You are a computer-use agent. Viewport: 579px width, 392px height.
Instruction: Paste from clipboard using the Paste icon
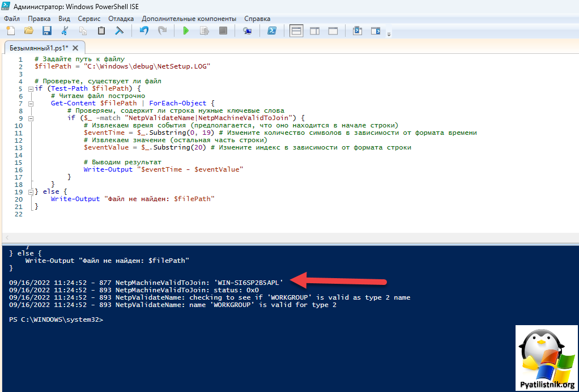point(101,31)
